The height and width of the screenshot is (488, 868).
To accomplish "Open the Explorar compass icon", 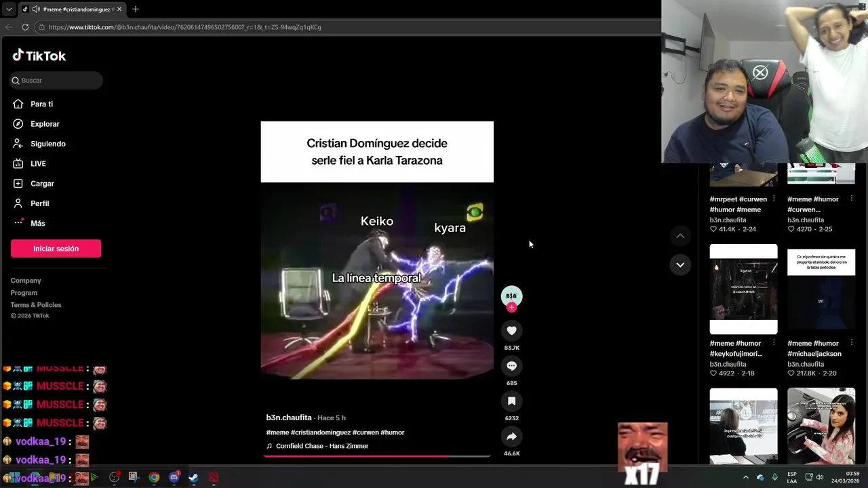I will coord(18,124).
